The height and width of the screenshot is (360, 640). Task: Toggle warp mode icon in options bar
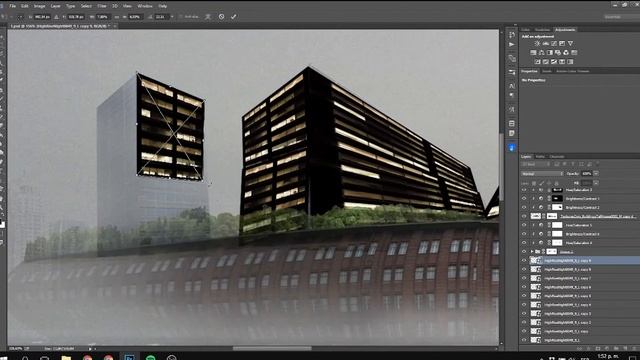click(208, 17)
